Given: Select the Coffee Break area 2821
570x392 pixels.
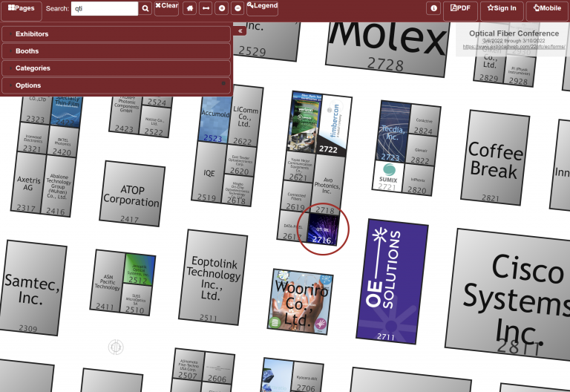Looking at the screenshot, I should (495, 157).
